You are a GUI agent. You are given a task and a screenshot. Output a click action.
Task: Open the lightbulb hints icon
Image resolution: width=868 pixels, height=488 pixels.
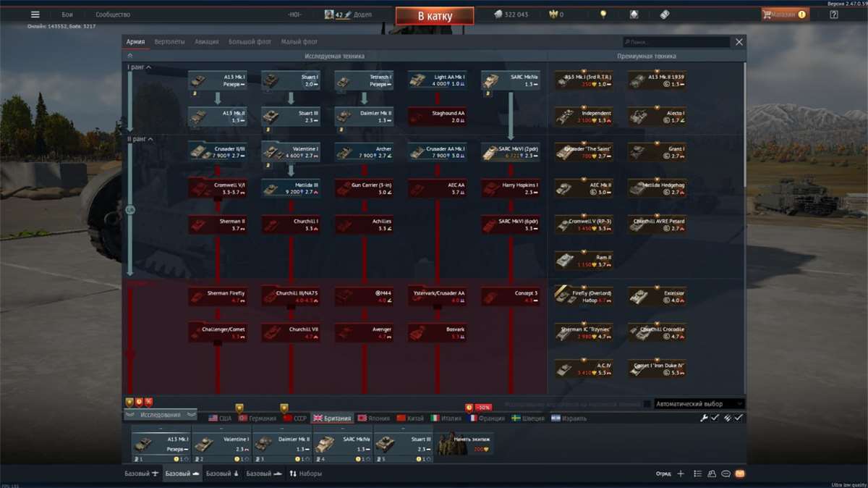point(603,14)
